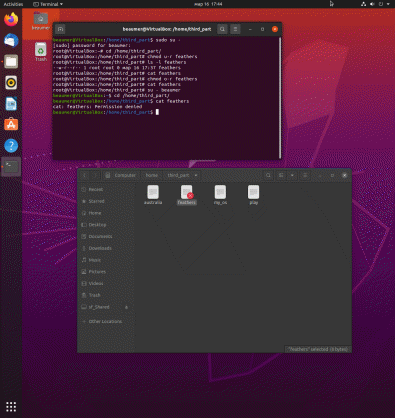
Task: Open Starred in the Files sidebar
Action: [x=106, y=201]
